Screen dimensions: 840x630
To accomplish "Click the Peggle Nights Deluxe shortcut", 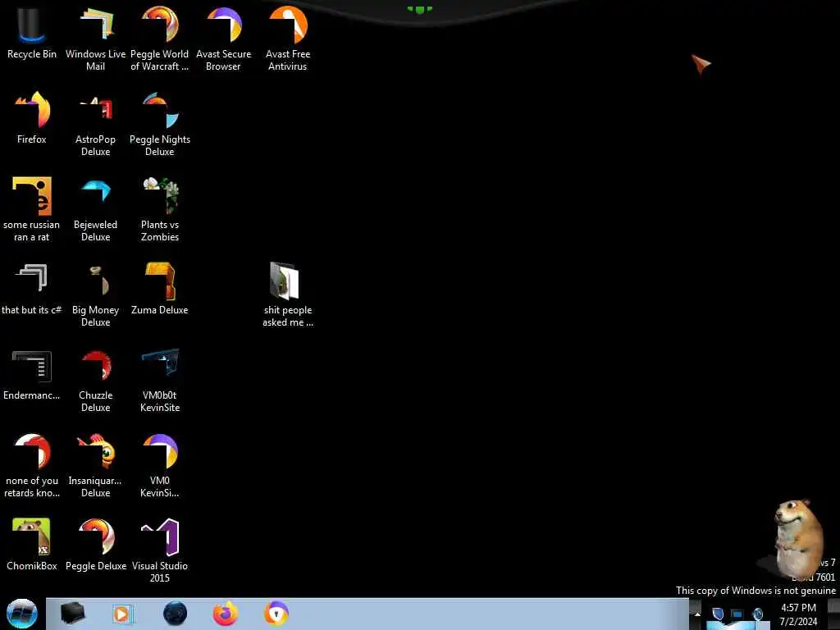I will click(160, 125).
